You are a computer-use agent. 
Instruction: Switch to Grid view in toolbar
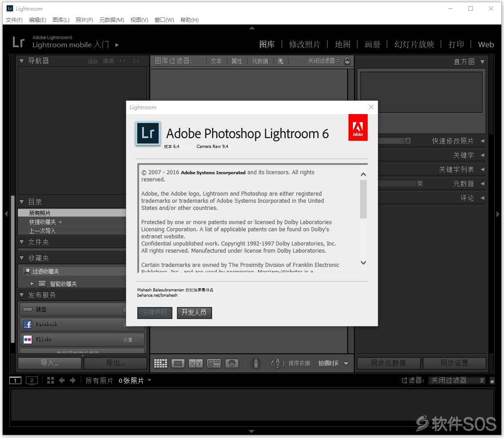click(x=160, y=364)
